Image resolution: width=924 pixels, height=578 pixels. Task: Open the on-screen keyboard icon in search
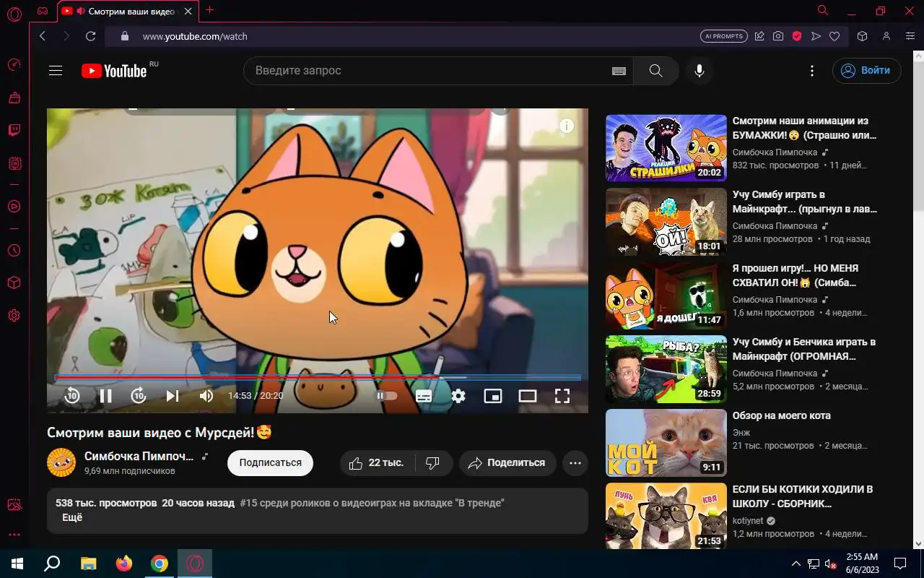tap(619, 71)
